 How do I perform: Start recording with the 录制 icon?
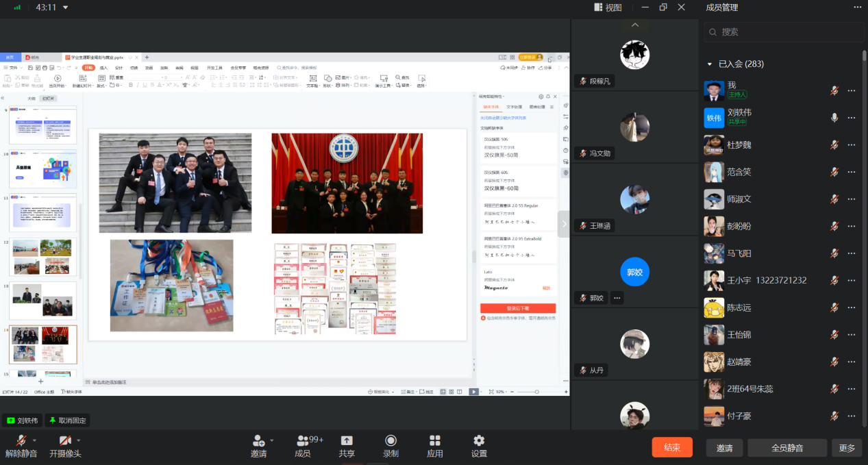coord(390,441)
